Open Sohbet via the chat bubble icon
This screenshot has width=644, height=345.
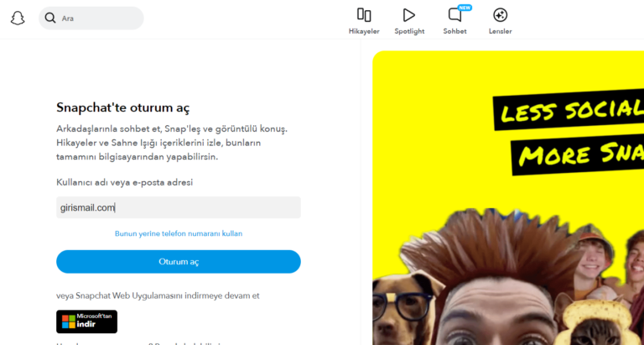coord(454,15)
